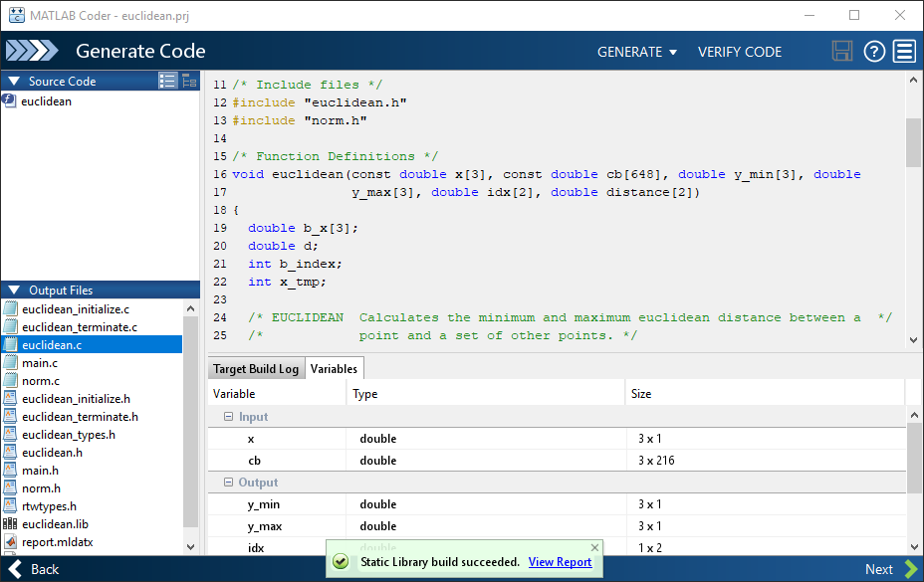924x582 pixels.
Task: Open euclidean.lib in Output Files
Action: 55,524
